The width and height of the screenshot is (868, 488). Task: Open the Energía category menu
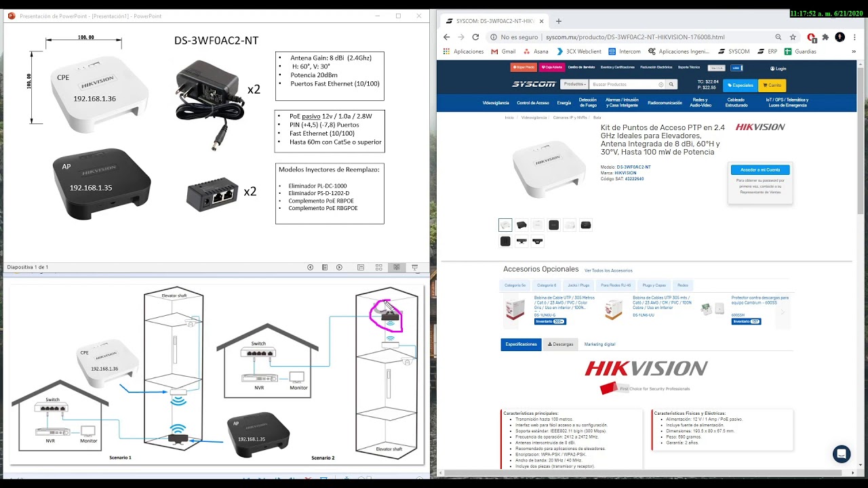(x=564, y=102)
